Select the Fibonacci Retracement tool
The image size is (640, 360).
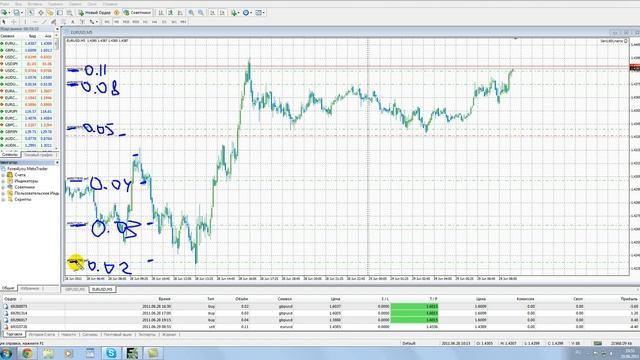[64, 22]
